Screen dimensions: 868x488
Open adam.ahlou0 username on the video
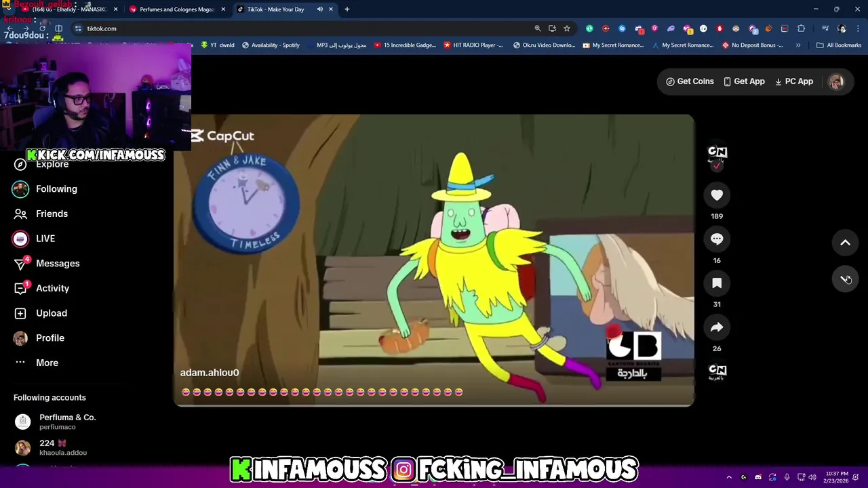tap(210, 372)
